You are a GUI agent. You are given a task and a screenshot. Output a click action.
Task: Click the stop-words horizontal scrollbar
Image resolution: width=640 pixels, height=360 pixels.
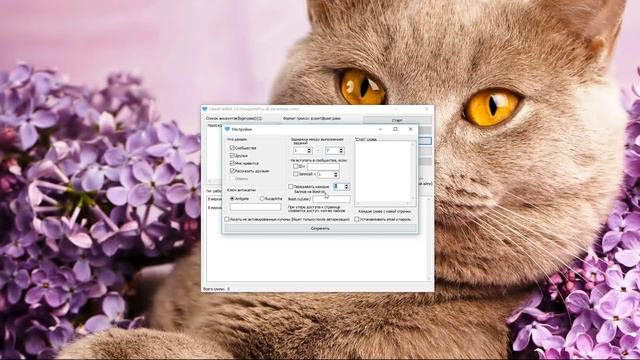coord(383,203)
